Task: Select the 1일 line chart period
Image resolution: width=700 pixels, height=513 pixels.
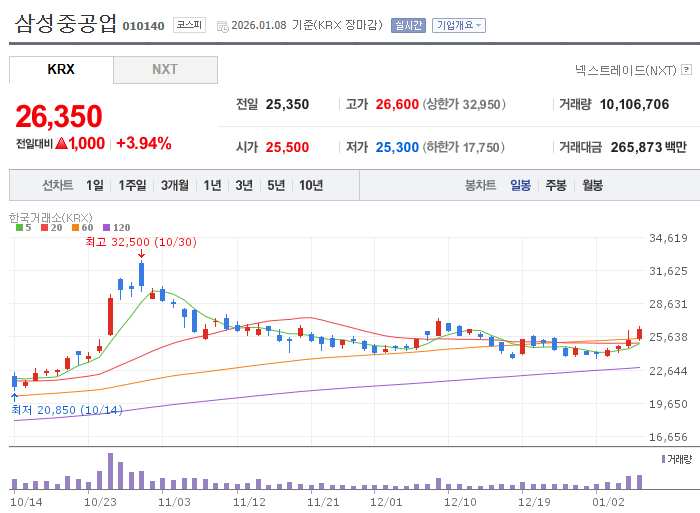Action: [95, 185]
